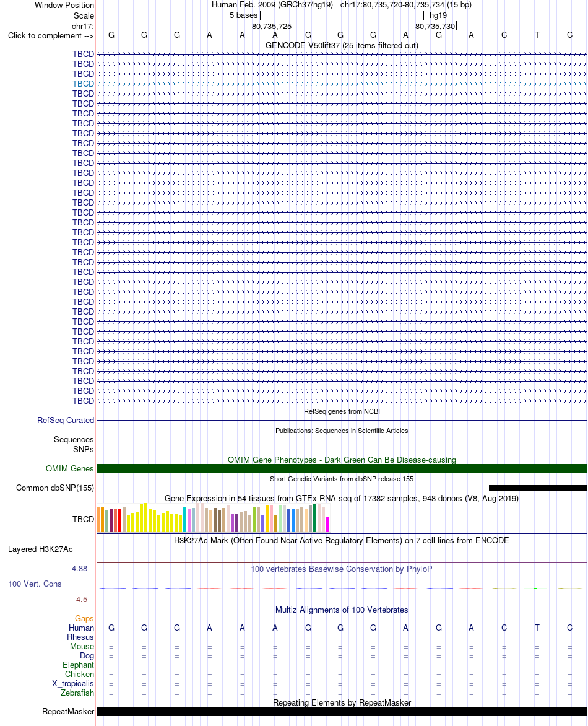Screen dimensions: 588x726
Task: Click the light-blue TBCD transcript arrow line
Action: point(342,84)
